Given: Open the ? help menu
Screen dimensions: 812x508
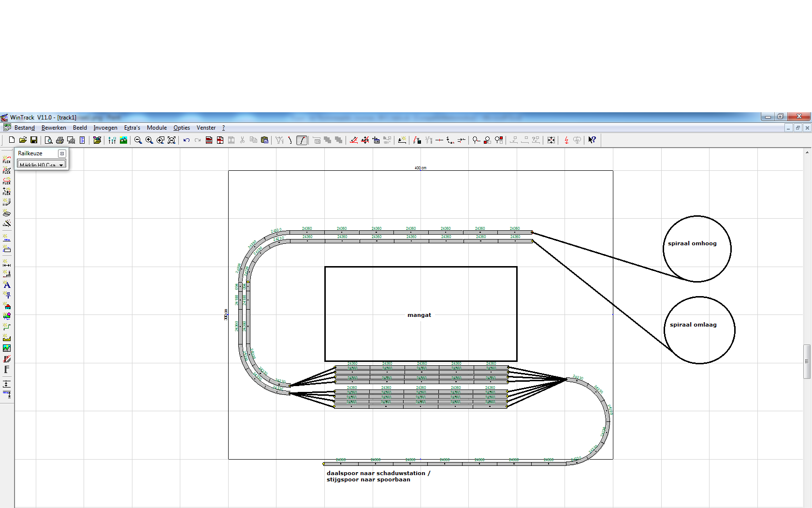Looking at the screenshot, I should [x=223, y=128].
